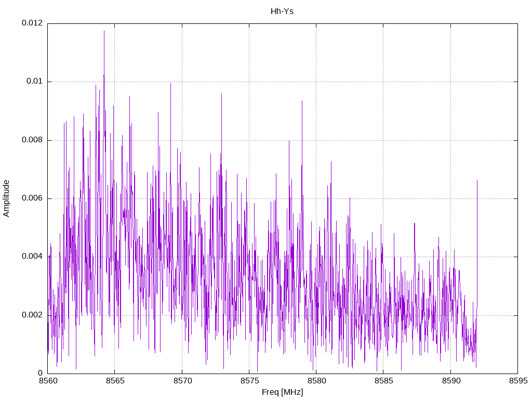Click the x-axis tick label 8595
The width and height of the screenshot is (532, 399).
(518, 381)
